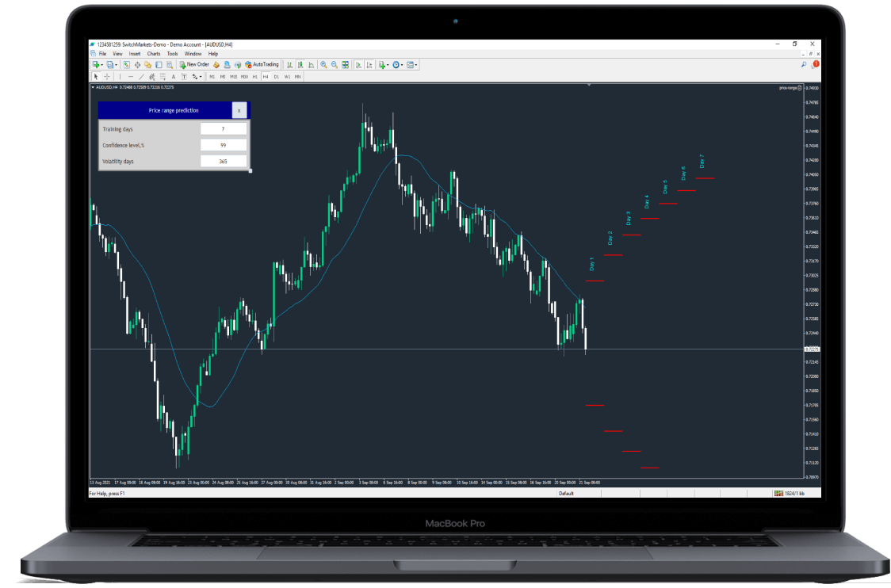The image size is (891, 588).
Task: Switch to M5 timeframe
Action: [223, 77]
